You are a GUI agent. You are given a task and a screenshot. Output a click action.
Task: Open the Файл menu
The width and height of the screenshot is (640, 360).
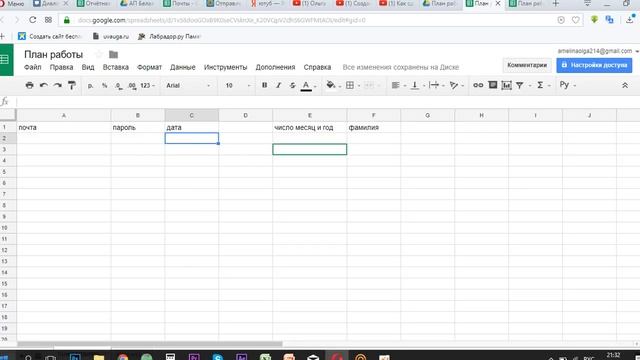pos(33,67)
